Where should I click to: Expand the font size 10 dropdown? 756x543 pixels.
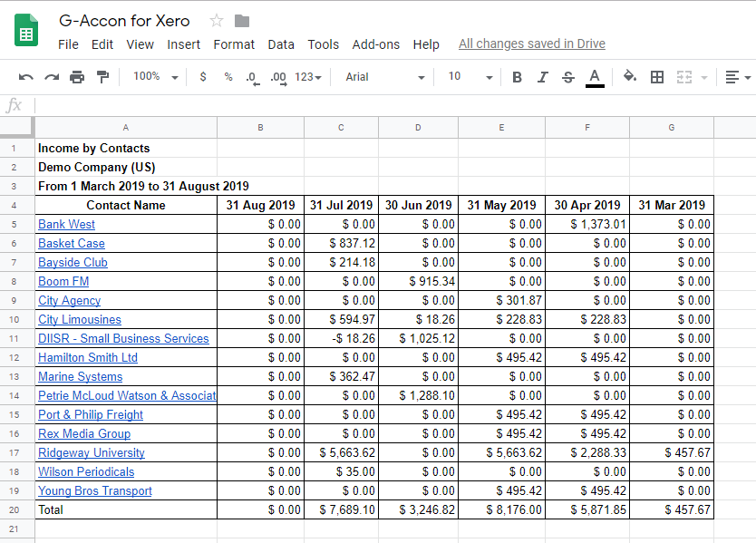tap(470, 77)
